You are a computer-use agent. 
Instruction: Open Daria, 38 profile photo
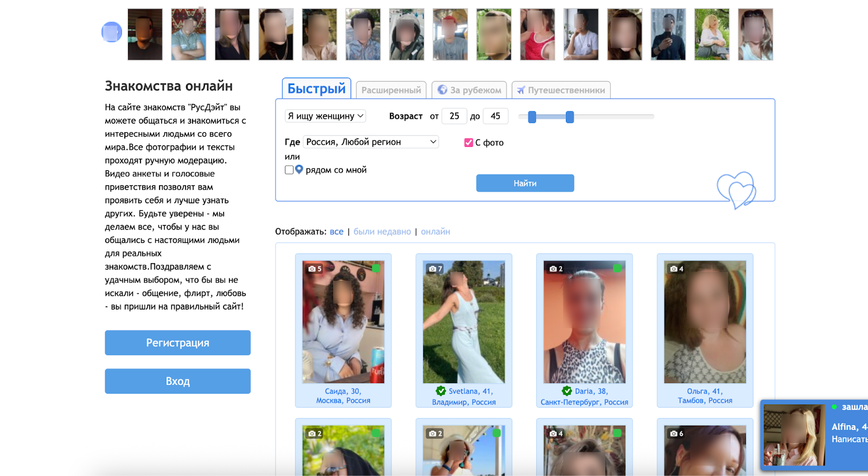[x=584, y=322]
